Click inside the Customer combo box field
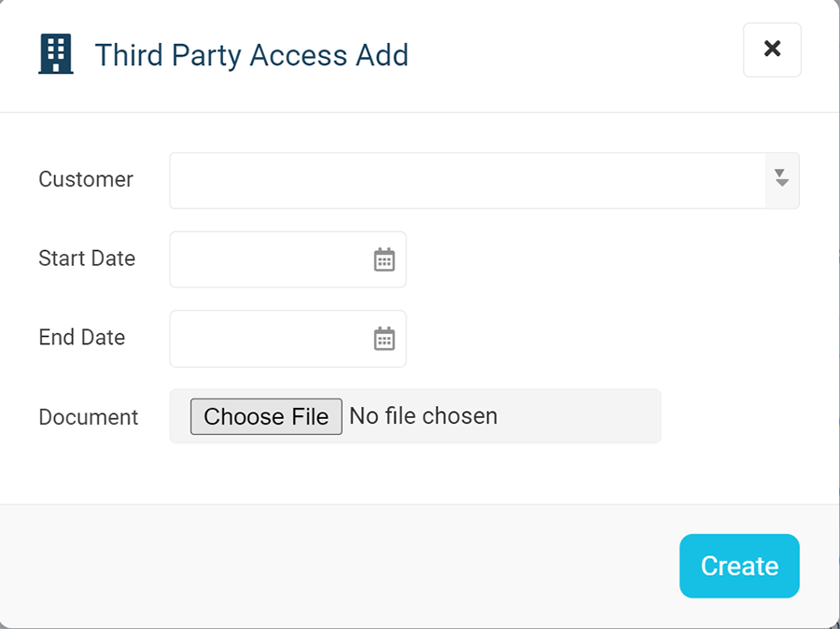The width and height of the screenshot is (840, 629). point(468,180)
